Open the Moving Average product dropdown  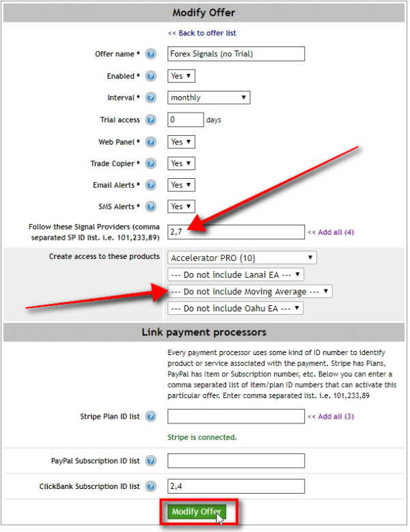click(x=249, y=291)
